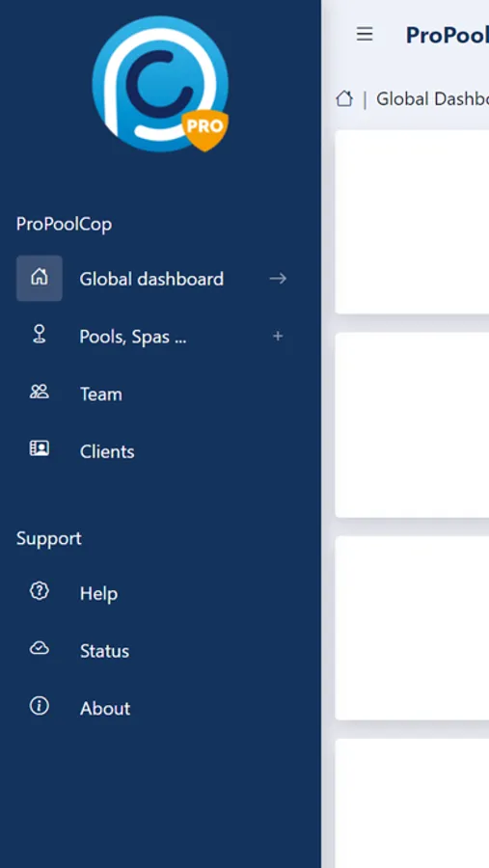The height and width of the screenshot is (868, 489).
Task: Expand Pools, Spas with the plus icon
Action: click(278, 336)
